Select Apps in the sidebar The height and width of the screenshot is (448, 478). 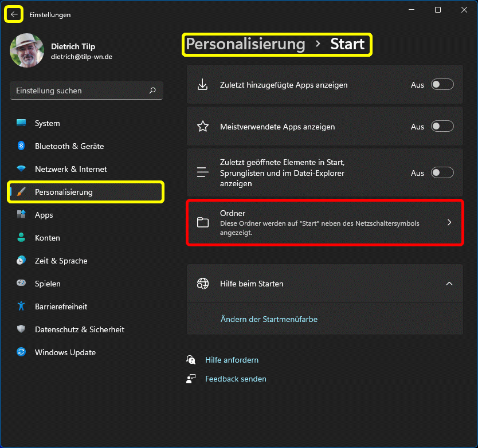pos(44,215)
